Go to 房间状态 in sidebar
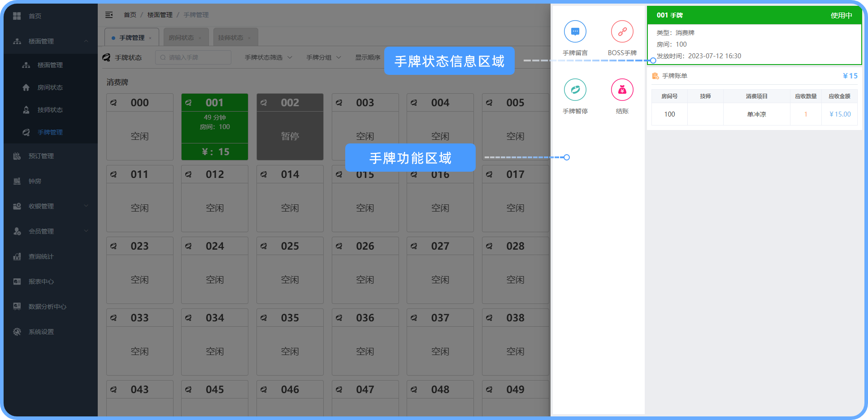868x420 pixels. 51,87
